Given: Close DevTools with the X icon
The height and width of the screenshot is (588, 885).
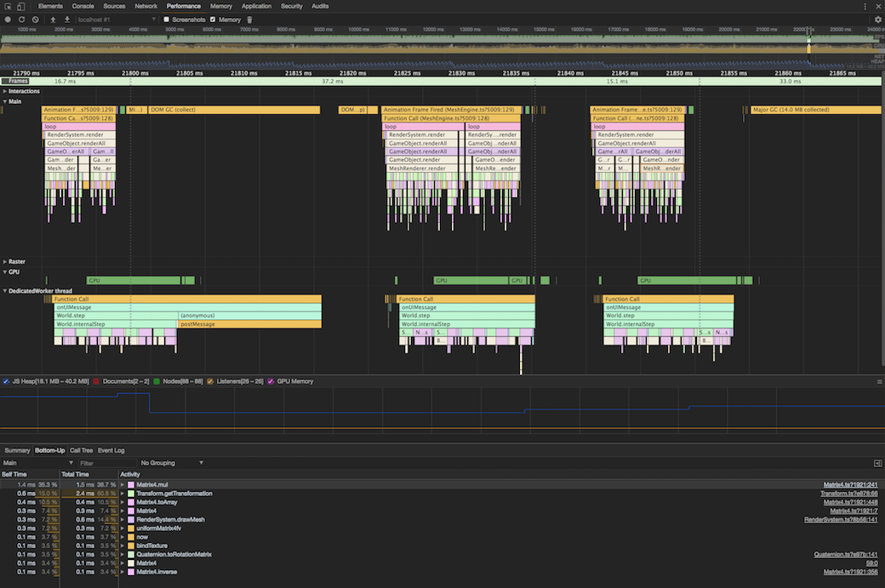Looking at the screenshot, I should pos(878,6).
